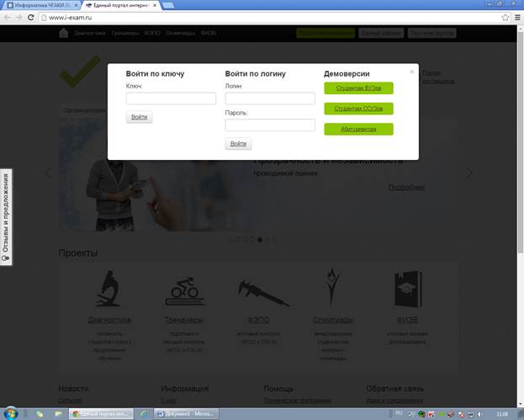524x420 pixels.
Task: Bookmark page with star icon
Action: [x=505, y=18]
